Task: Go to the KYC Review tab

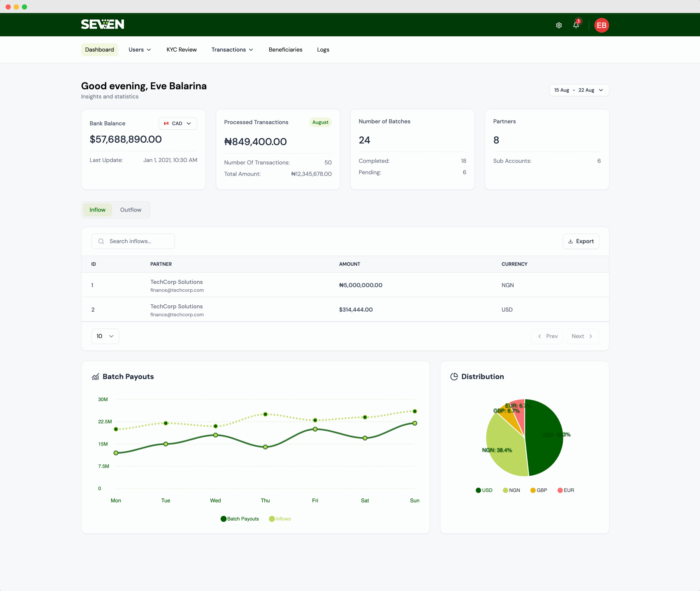Action: (181, 49)
